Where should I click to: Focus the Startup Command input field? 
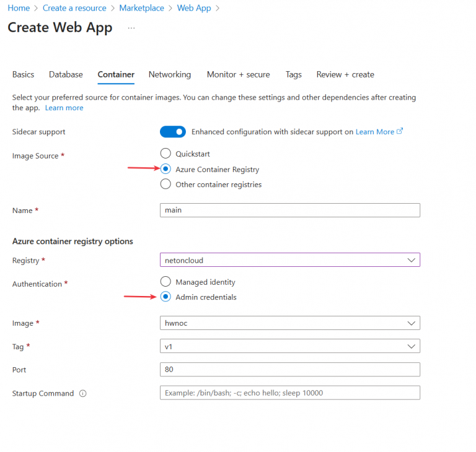point(290,393)
